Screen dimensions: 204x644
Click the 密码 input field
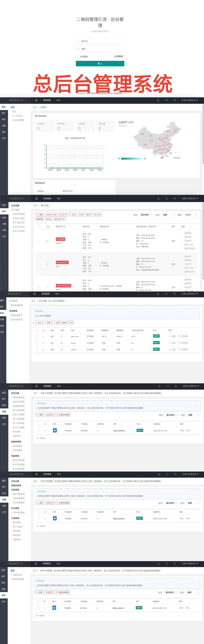coord(100,49)
